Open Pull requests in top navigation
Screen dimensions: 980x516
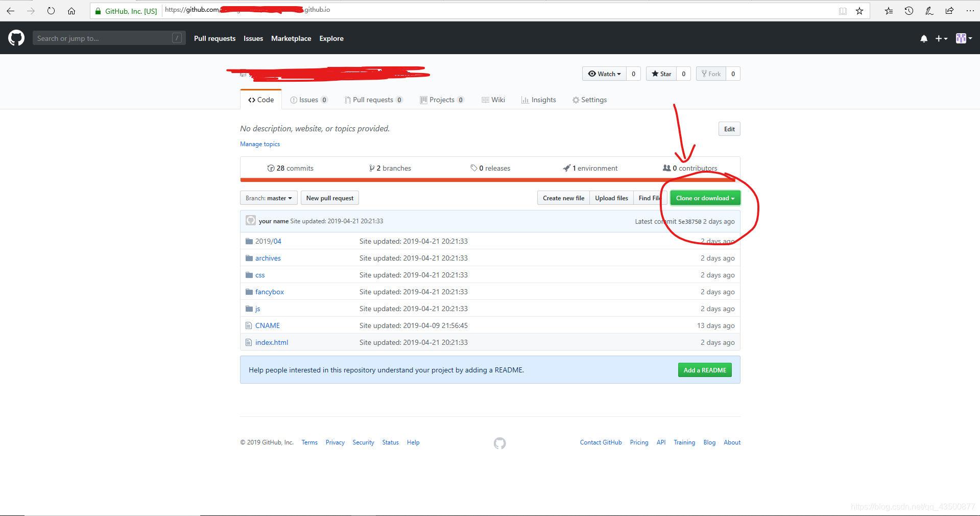214,38
